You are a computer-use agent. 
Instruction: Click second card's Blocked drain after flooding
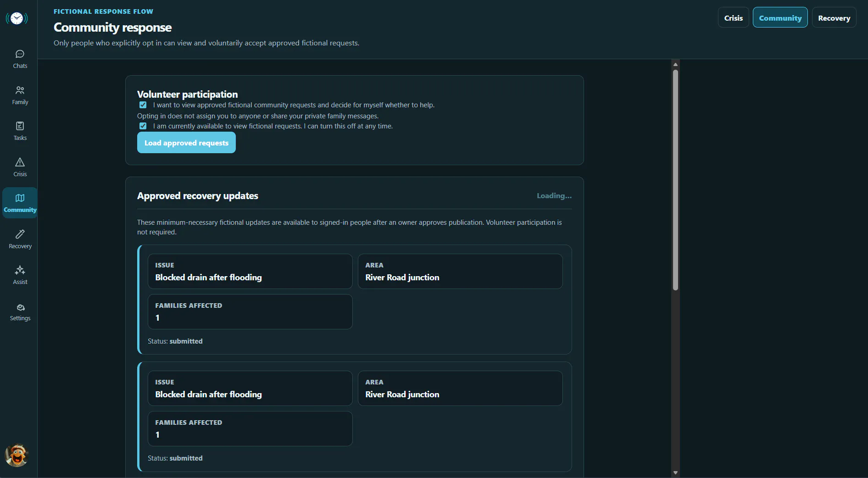208,395
